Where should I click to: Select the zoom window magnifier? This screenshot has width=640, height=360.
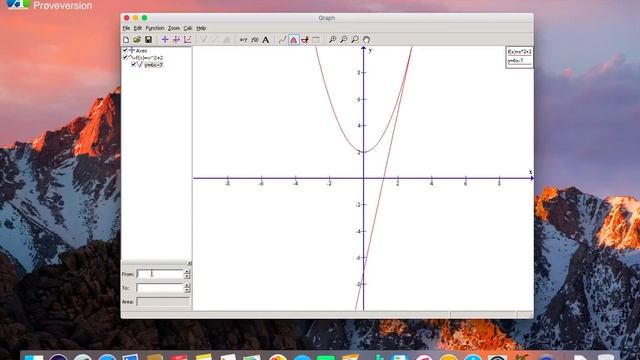click(x=355, y=40)
